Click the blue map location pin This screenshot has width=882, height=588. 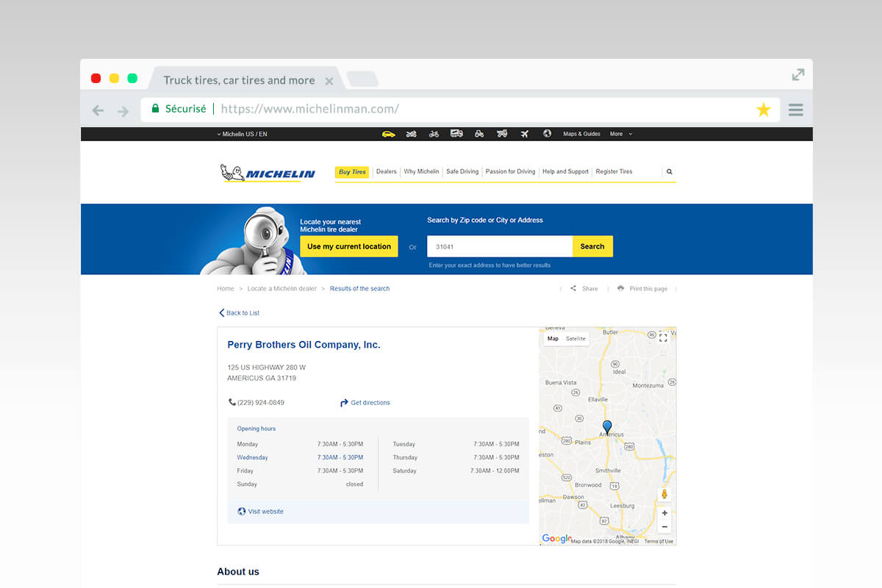point(607,426)
